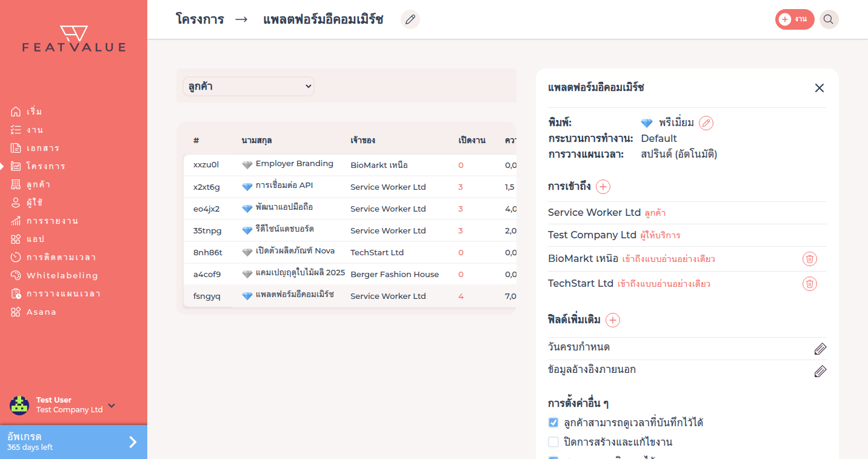The image size is (868, 459).
Task: Click the อัพเกรด banner arrow
Action: pos(133,442)
